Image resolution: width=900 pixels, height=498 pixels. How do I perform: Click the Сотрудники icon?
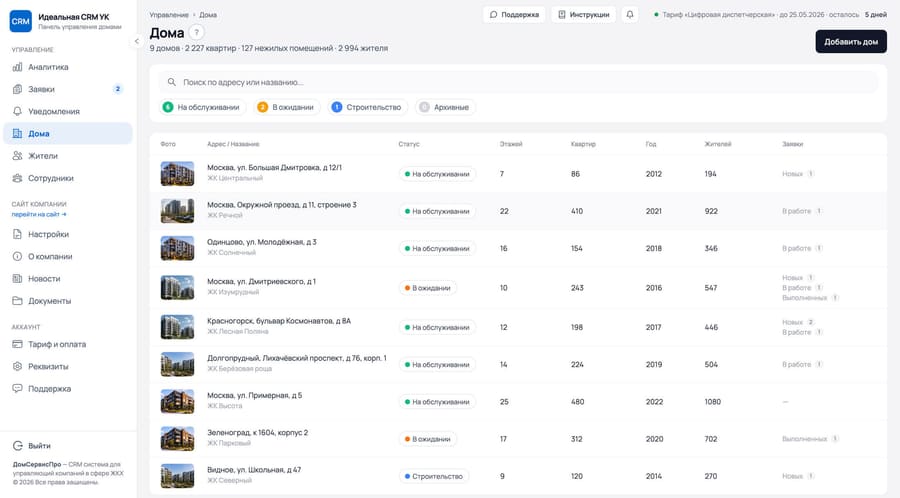pos(17,178)
